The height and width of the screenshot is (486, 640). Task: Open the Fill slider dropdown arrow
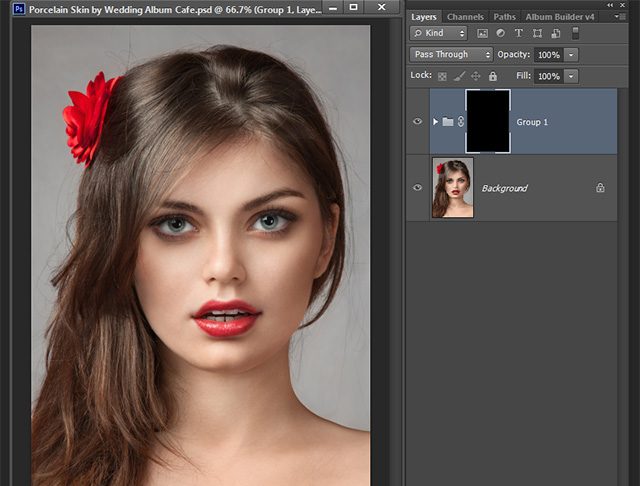tap(571, 76)
